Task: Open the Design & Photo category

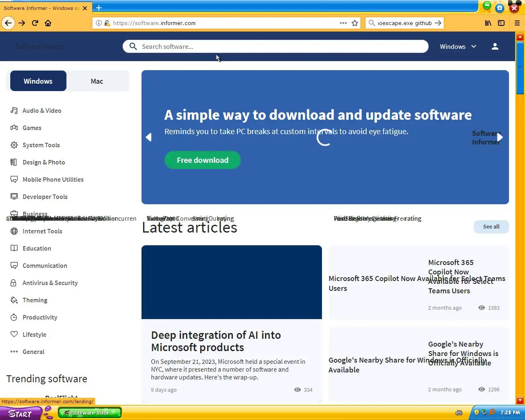Action: pyautogui.click(x=38, y=162)
